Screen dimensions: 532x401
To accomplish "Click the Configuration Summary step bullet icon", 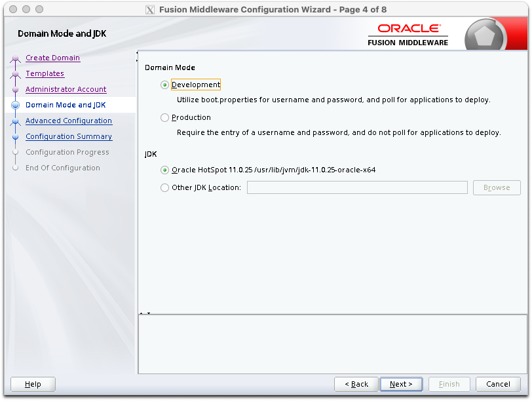I will [15, 137].
